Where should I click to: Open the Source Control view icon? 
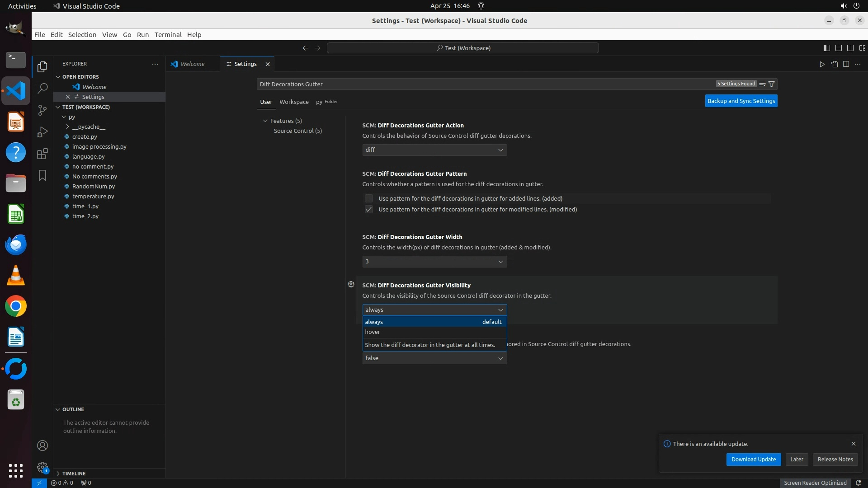42,110
